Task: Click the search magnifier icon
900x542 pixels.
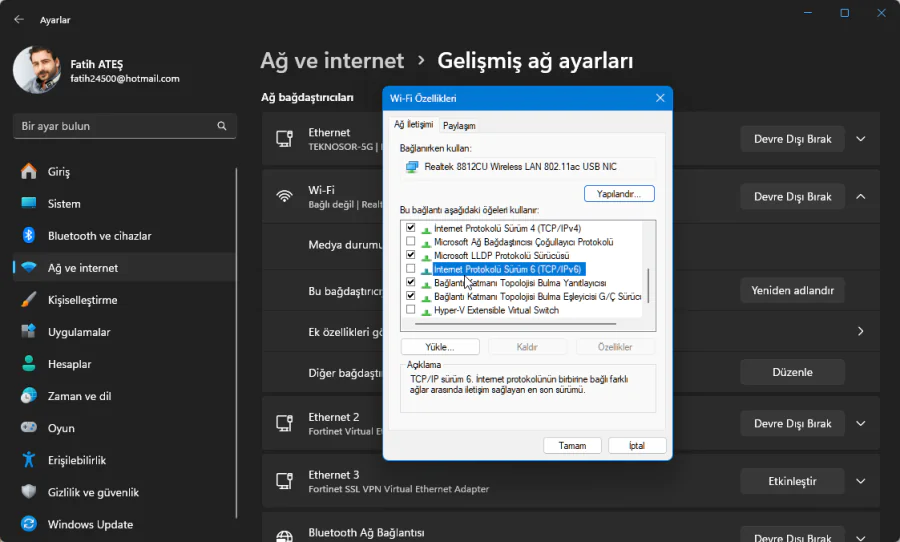Action: point(222,126)
